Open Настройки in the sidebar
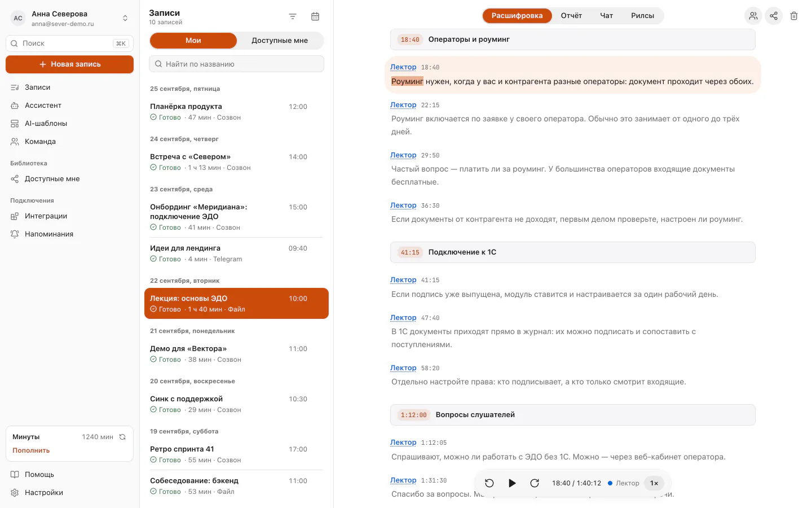The height and width of the screenshot is (508, 812). [69, 493]
